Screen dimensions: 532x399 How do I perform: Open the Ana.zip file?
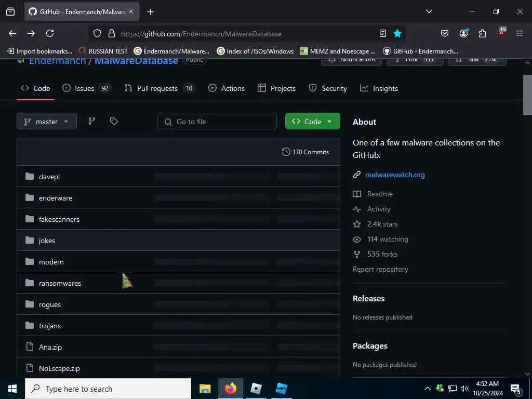click(50, 347)
